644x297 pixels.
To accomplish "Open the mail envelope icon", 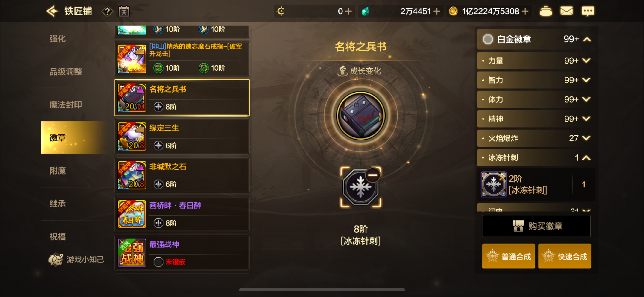I will point(566,11).
